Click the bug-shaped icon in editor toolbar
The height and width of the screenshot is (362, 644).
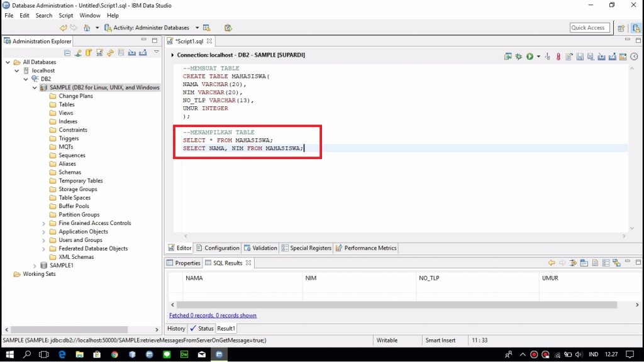[x=519, y=57]
